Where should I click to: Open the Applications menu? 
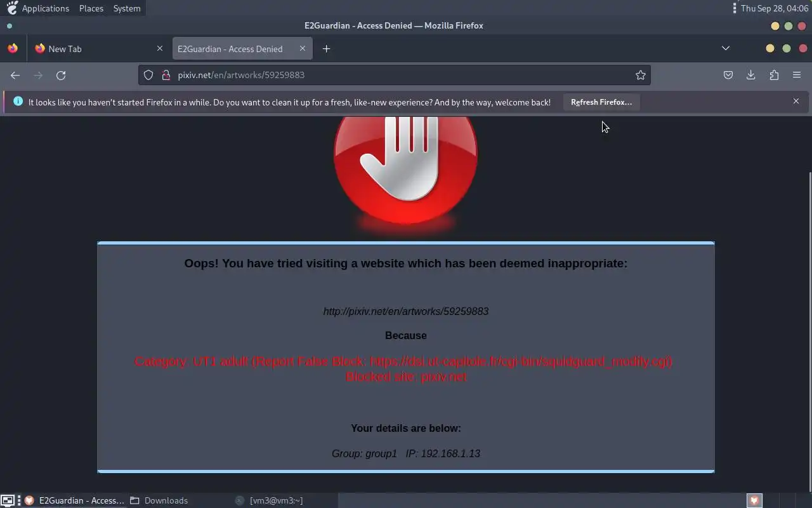46,8
